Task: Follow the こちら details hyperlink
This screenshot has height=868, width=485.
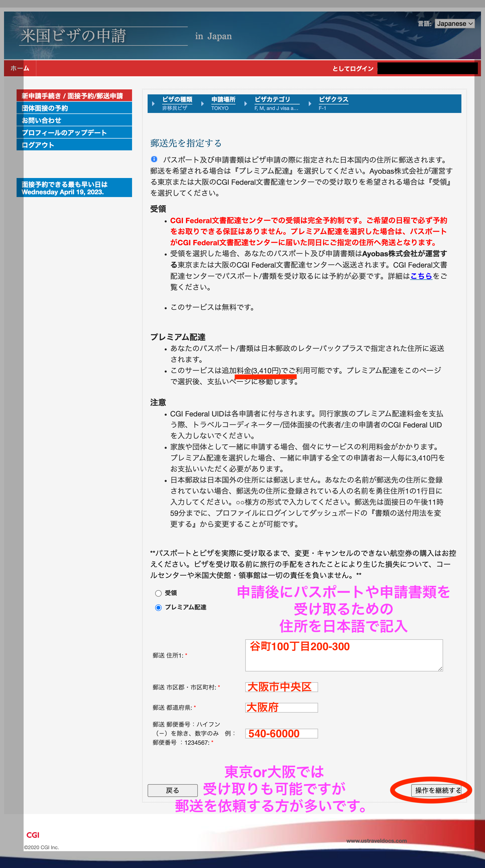Action: point(421,276)
